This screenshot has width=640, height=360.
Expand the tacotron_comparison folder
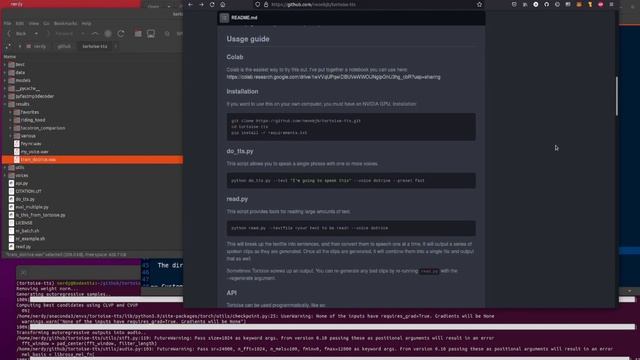(10, 128)
